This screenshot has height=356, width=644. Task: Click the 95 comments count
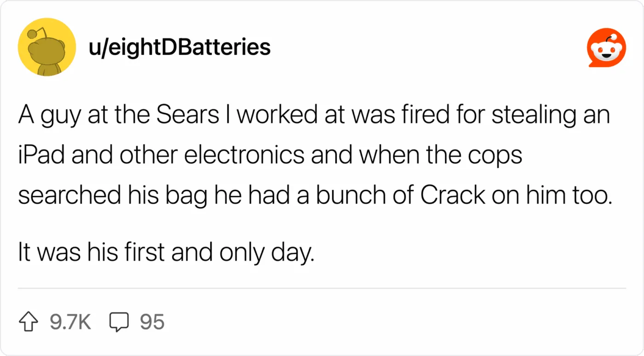click(152, 322)
